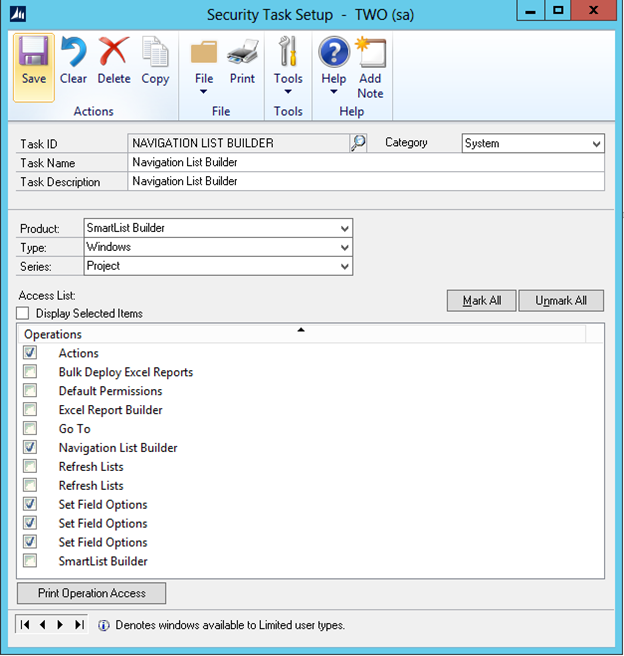Screen dimensions: 624x656
Task: Minimize the Security Task Setup window
Action: pos(531,11)
